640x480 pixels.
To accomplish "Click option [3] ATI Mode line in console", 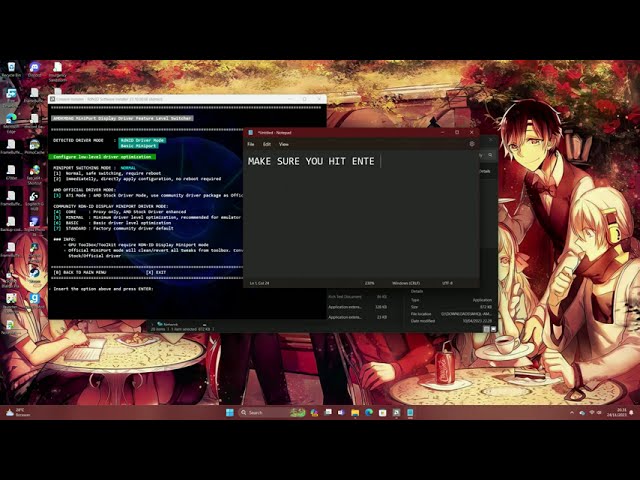I will [x=148, y=195].
